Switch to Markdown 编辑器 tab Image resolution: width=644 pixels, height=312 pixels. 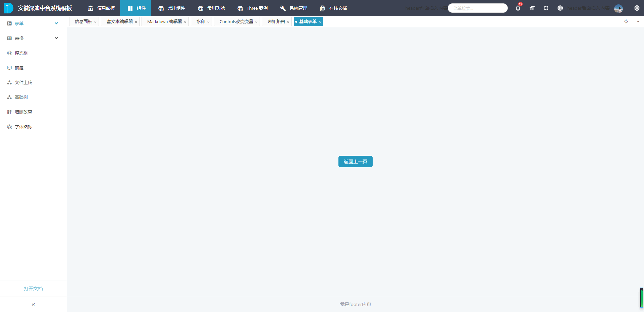pos(164,21)
